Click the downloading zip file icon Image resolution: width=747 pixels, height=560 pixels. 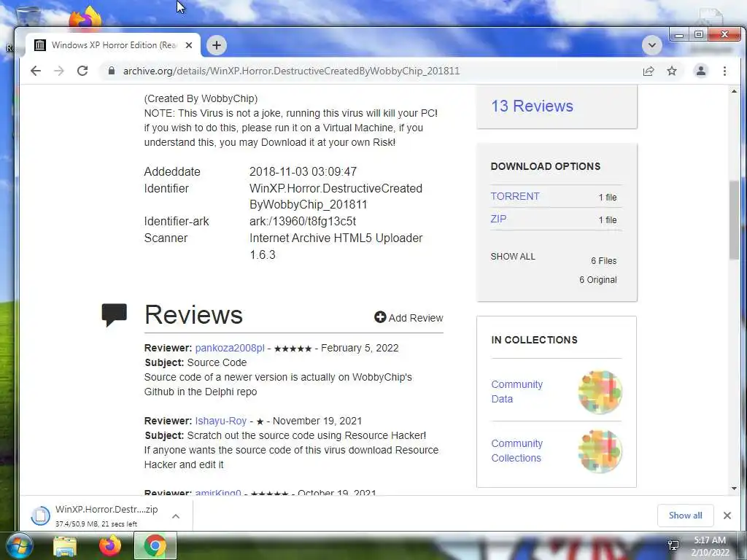41,516
